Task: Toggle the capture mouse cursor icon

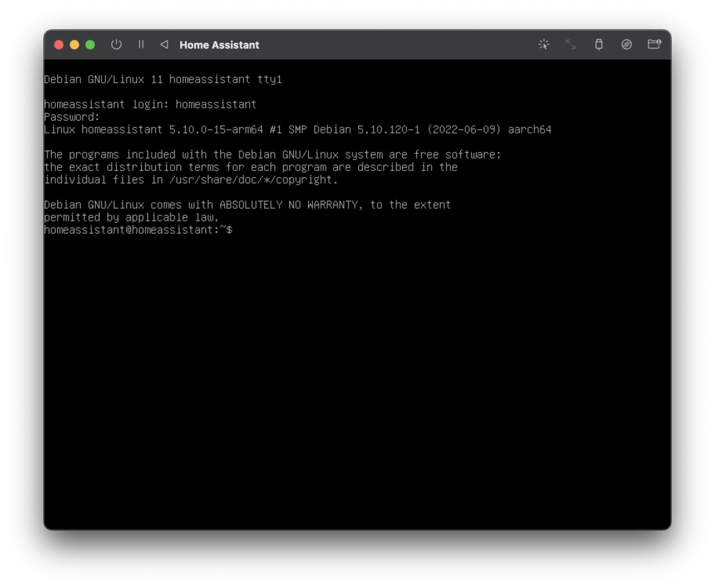Action: pyautogui.click(x=543, y=44)
